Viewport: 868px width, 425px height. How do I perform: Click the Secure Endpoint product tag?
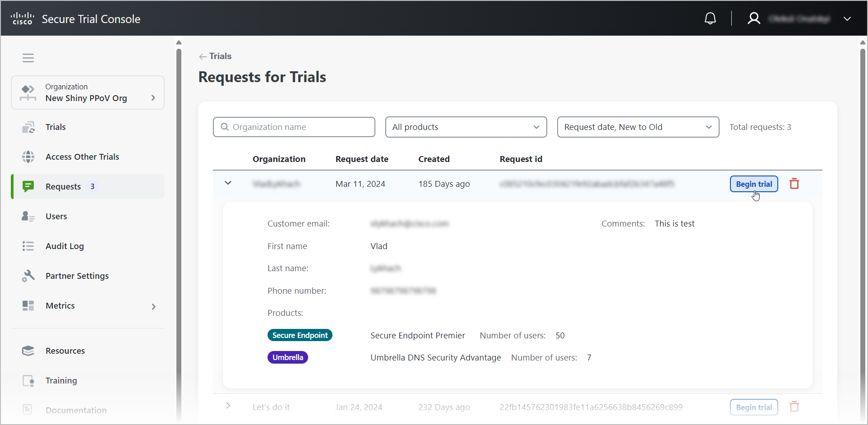coord(300,335)
